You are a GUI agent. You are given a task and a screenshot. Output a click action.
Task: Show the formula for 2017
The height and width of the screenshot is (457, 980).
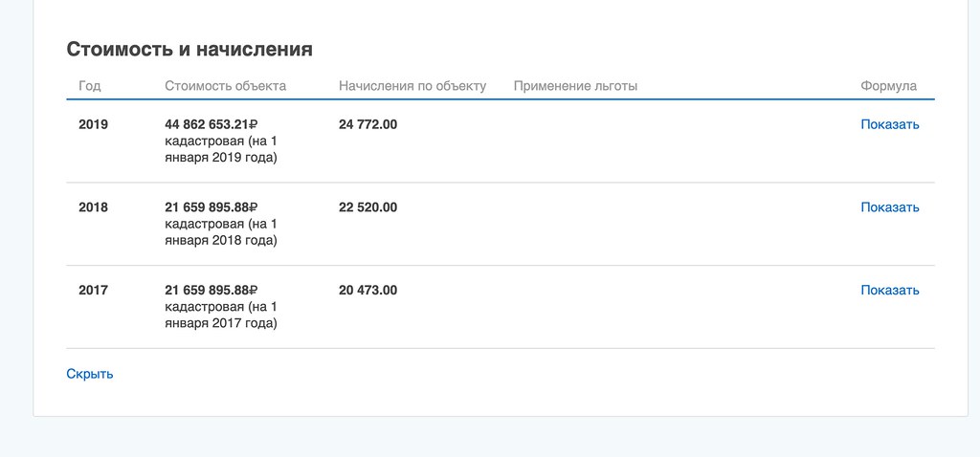click(x=889, y=291)
